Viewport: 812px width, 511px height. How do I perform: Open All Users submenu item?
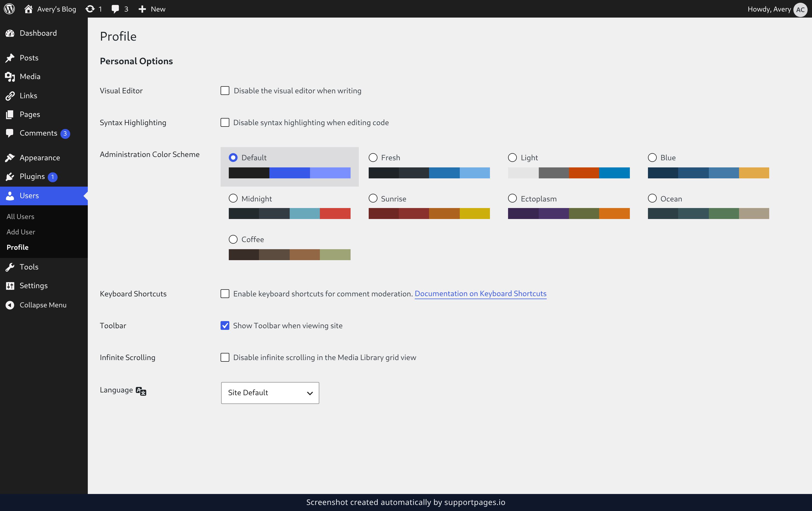point(21,217)
